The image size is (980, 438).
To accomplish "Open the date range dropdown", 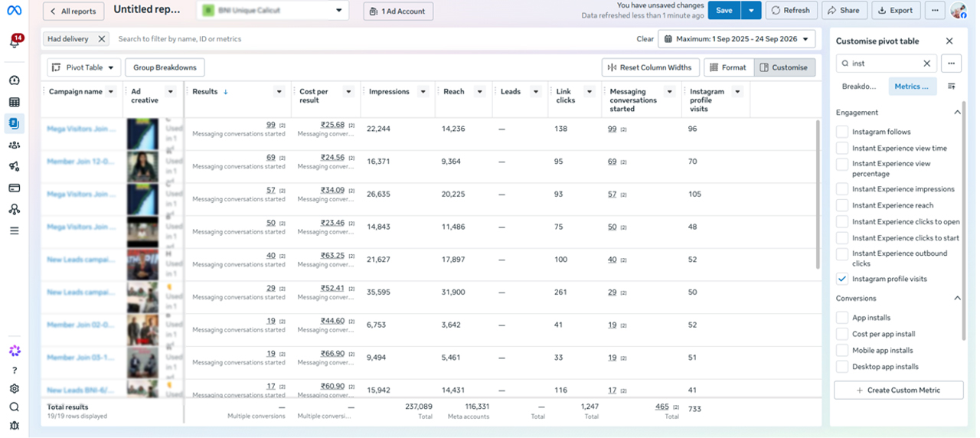I will (x=737, y=39).
